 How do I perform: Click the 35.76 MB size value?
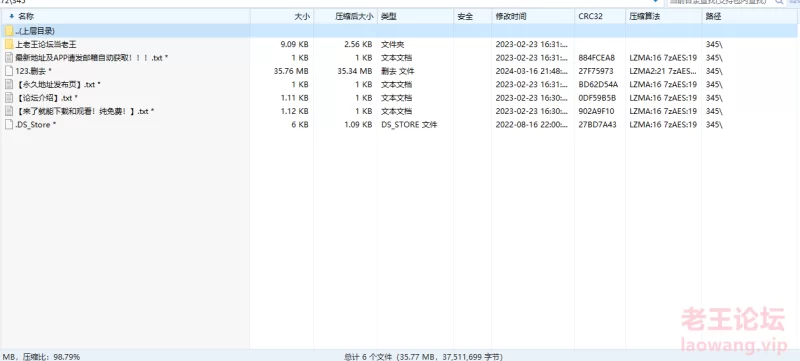click(291, 71)
